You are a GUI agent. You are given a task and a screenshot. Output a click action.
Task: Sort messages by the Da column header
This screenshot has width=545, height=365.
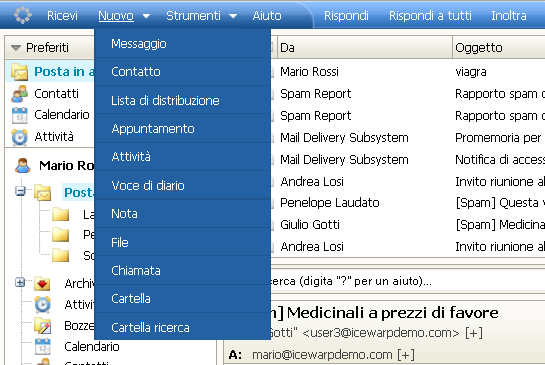[365, 48]
